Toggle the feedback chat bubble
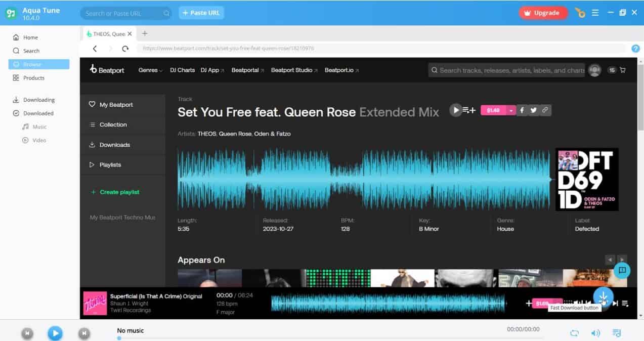This screenshot has height=341, width=644. [622, 271]
